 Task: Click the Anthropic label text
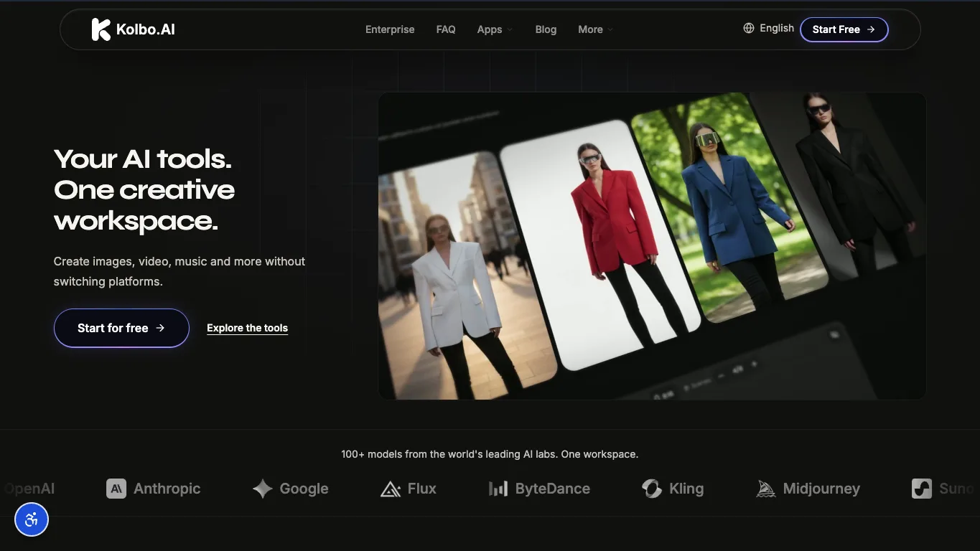(167, 489)
